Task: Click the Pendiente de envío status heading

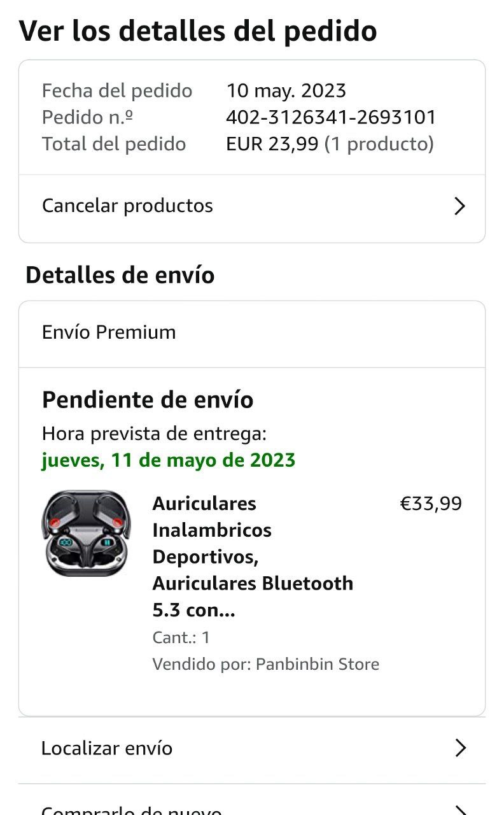Action: (x=148, y=400)
